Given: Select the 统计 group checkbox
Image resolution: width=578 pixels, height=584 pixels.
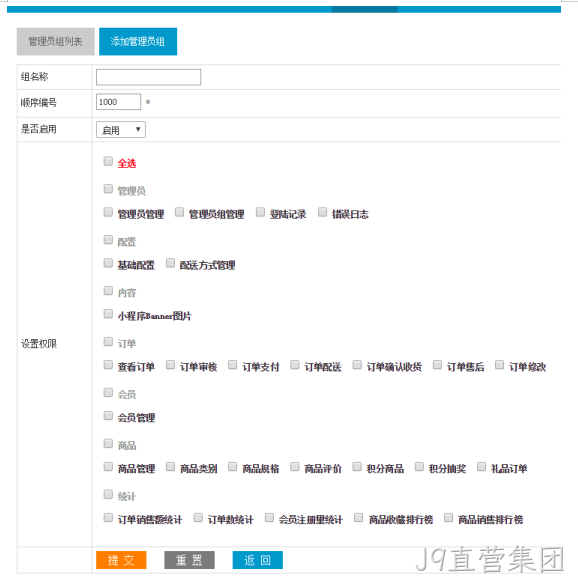Looking at the screenshot, I should [108, 494].
